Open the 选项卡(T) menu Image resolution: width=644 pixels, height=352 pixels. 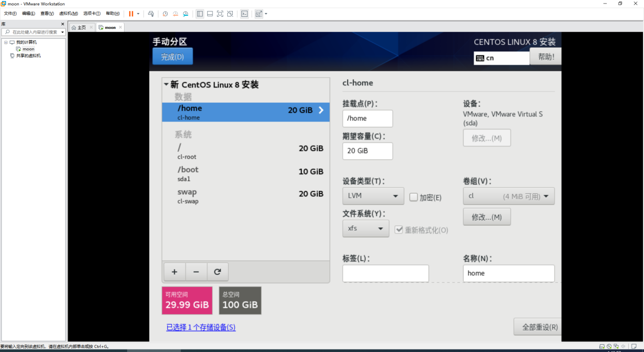pyautogui.click(x=92, y=14)
